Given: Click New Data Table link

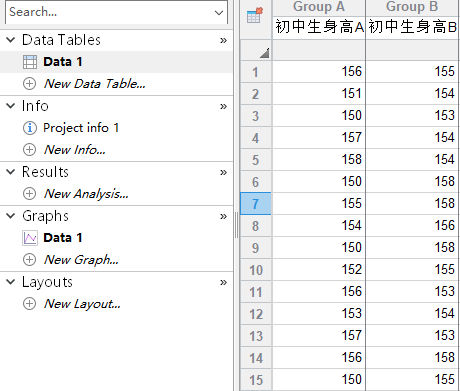Looking at the screenshot, I should 95,84.
